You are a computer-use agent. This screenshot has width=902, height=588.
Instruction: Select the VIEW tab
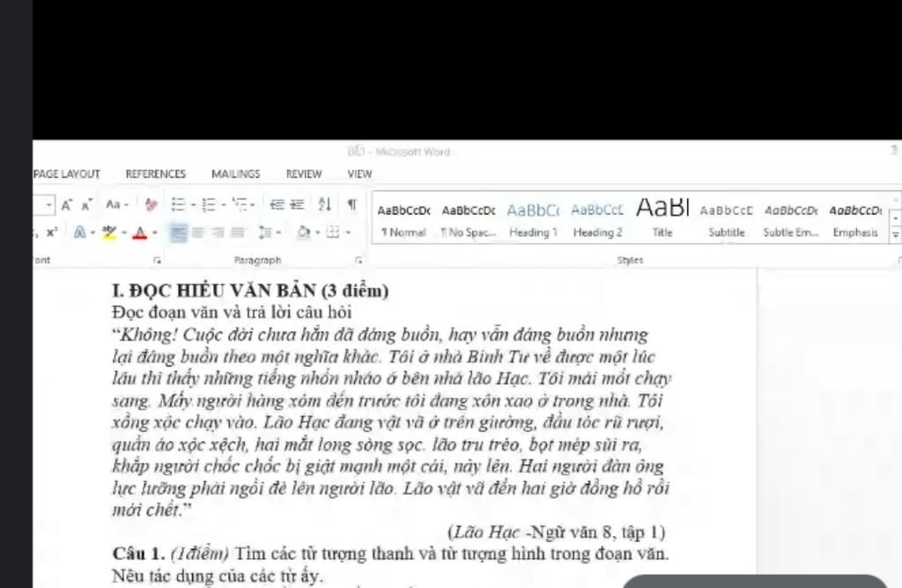point(359,173)
